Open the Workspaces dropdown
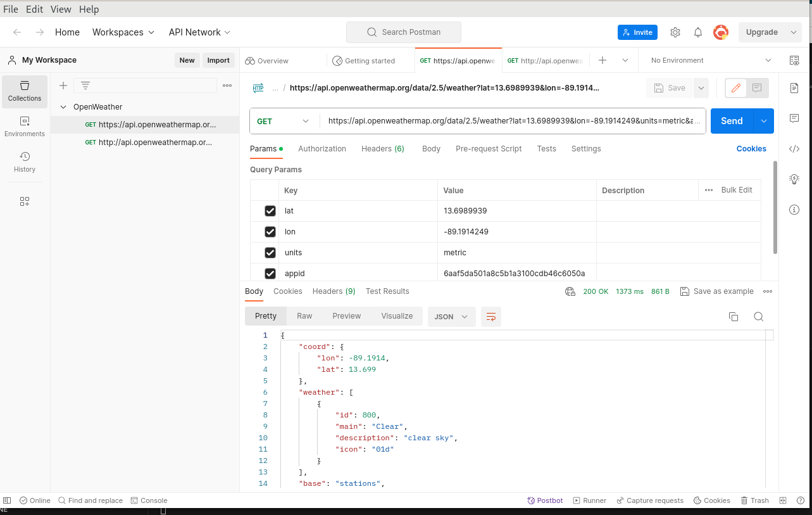Image resolution: width=812 pixels, height=515 pixels. click(123, 32)
